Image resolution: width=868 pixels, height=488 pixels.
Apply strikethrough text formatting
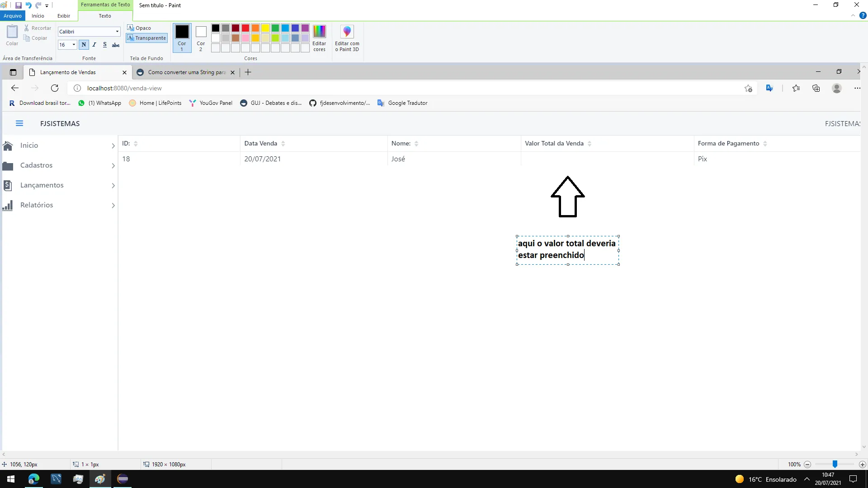tap(116, 45)
